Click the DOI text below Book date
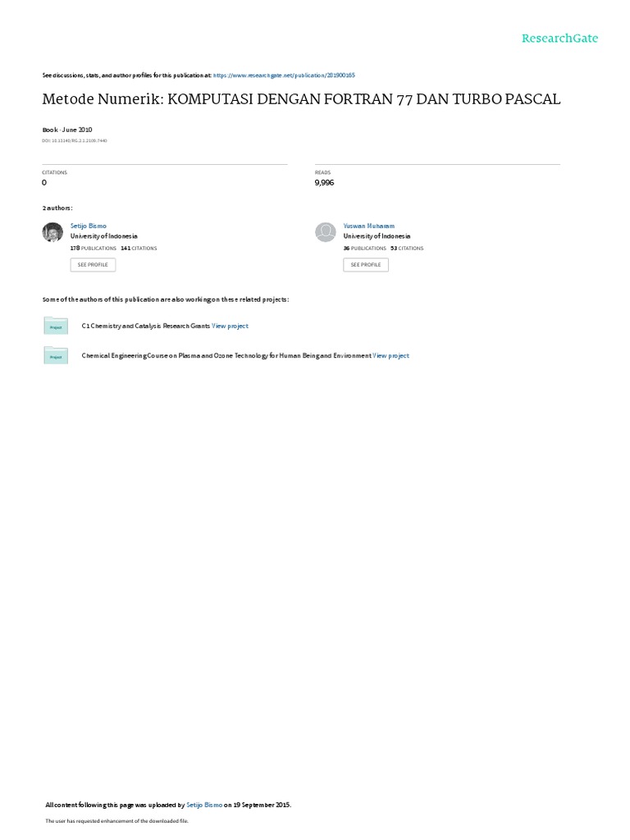The image size is (630, 840). click(75, 141)
